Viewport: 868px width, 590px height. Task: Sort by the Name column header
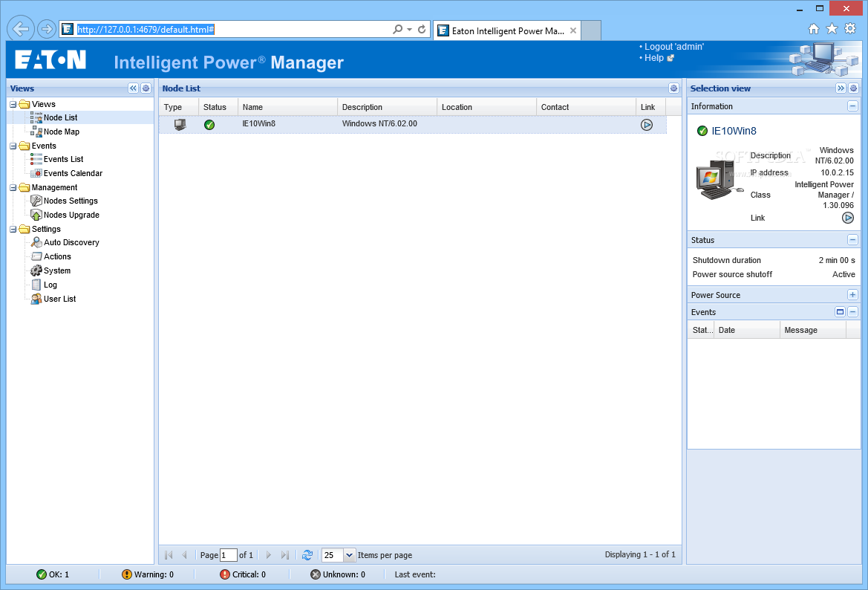[x=288, y=107]
